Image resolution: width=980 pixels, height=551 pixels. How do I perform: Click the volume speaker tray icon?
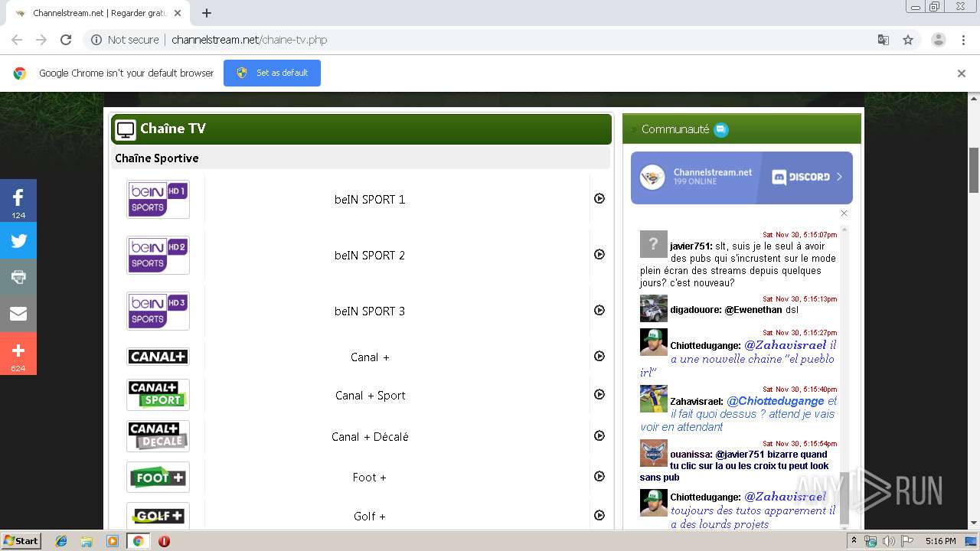(x=888, y=541)
